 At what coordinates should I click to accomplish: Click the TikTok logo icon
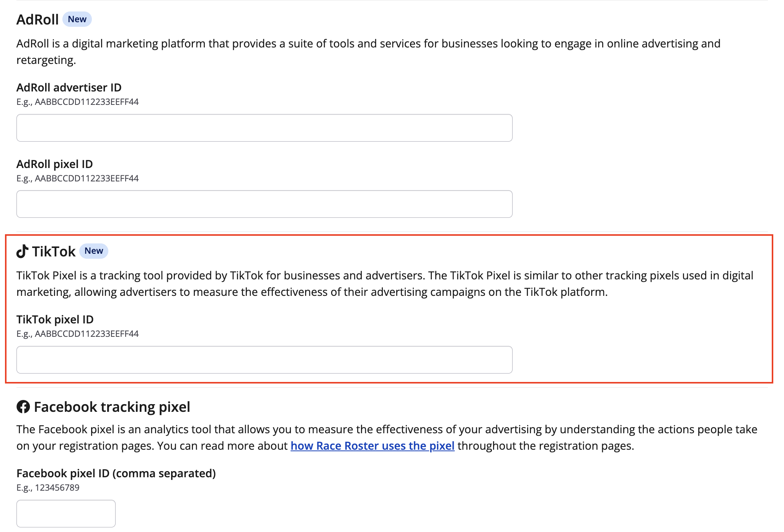tap(22, 251)
